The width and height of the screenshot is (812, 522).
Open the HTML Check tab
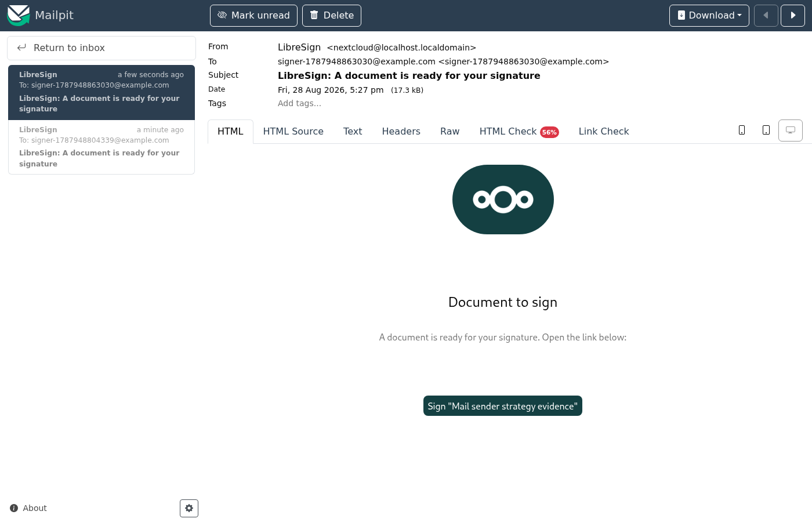pos(519,132)
